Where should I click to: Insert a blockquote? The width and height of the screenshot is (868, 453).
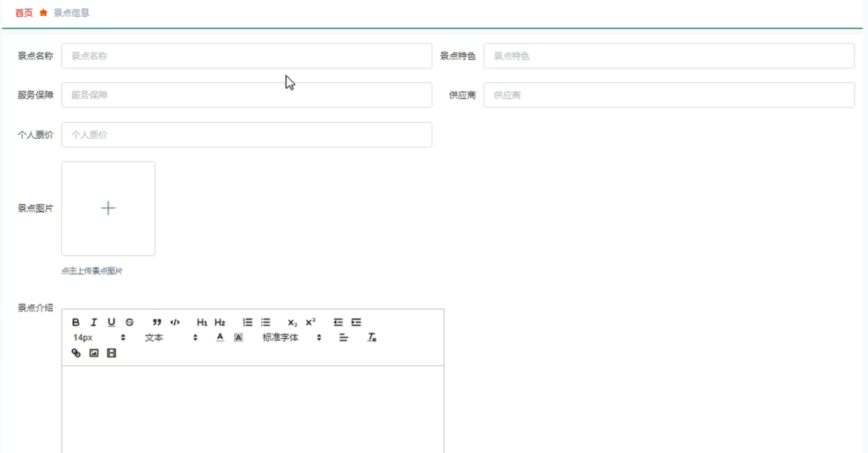tap(157, 323)
